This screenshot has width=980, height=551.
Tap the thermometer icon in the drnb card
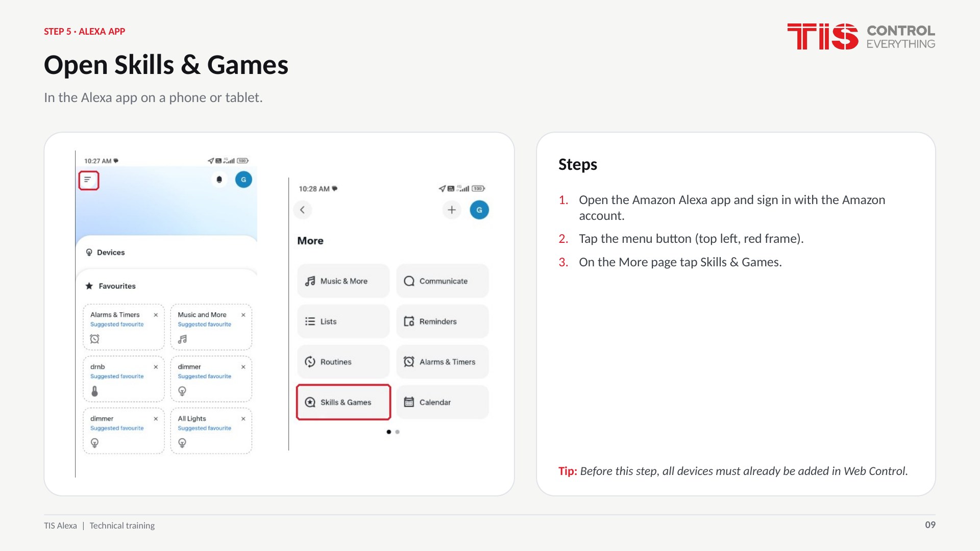click(94, 391)
